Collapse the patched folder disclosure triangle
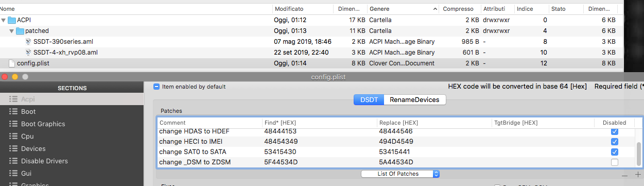Screen dimensions: 644x186 click(12, 31)
